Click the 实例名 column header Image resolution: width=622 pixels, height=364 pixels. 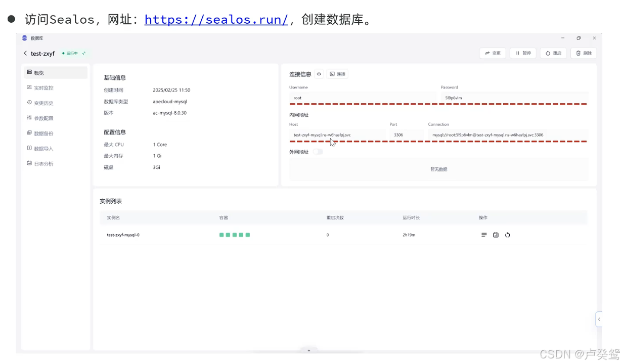point(113,217)
